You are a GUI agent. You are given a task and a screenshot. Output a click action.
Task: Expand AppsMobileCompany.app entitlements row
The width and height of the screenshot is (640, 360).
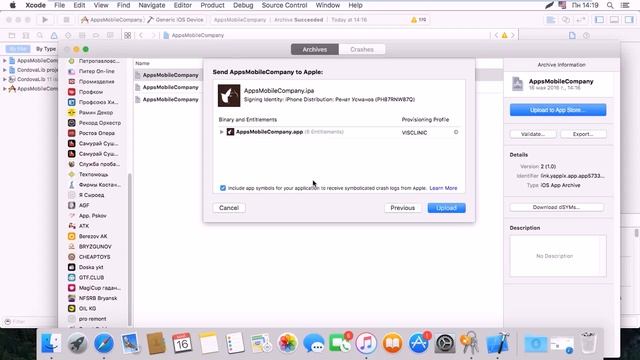pos(221,132)
